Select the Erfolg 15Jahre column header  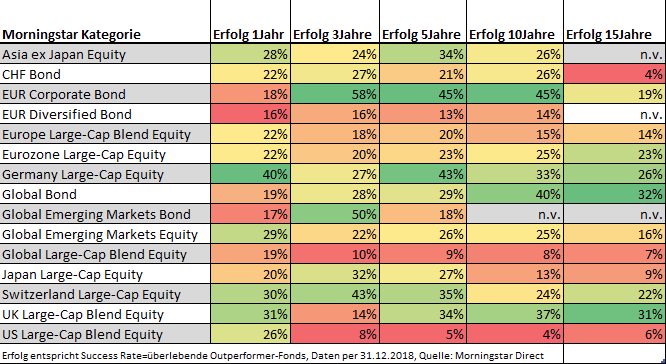point(615,21)
